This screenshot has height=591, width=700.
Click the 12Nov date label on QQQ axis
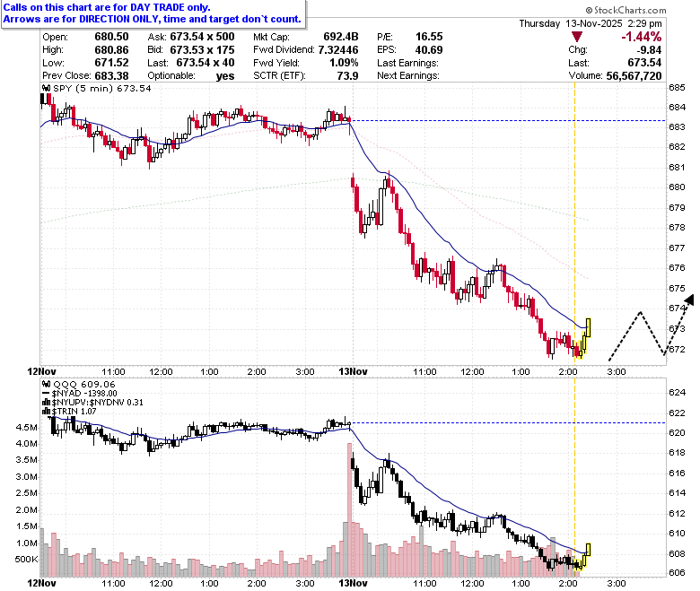click(x=42, y=583)
